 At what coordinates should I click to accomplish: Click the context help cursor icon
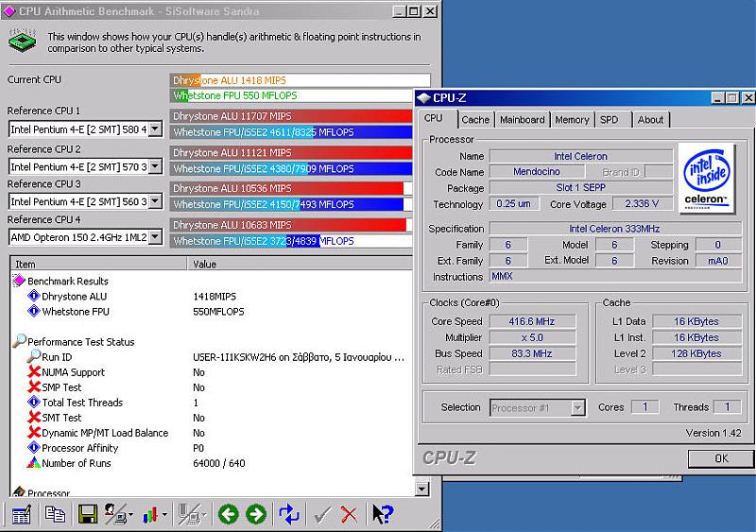383,514
